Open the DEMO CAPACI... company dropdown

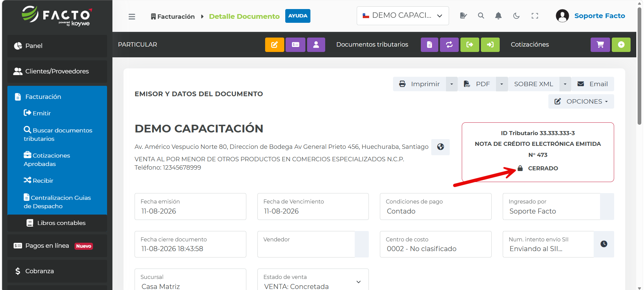tap(402, 15)
